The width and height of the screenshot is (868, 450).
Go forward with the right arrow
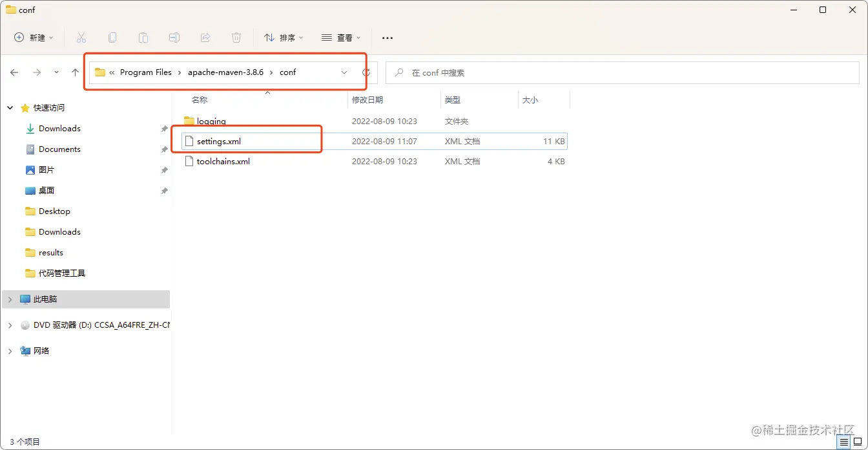37,72
